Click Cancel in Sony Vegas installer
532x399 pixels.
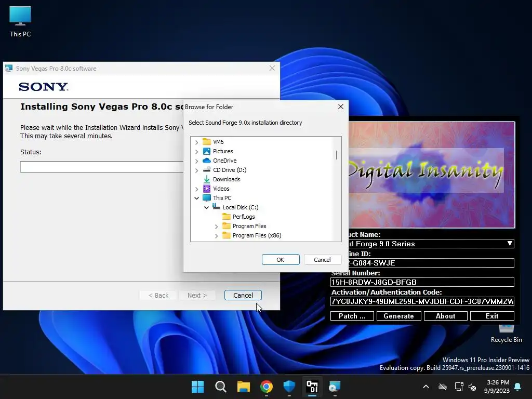coord(243,295)
